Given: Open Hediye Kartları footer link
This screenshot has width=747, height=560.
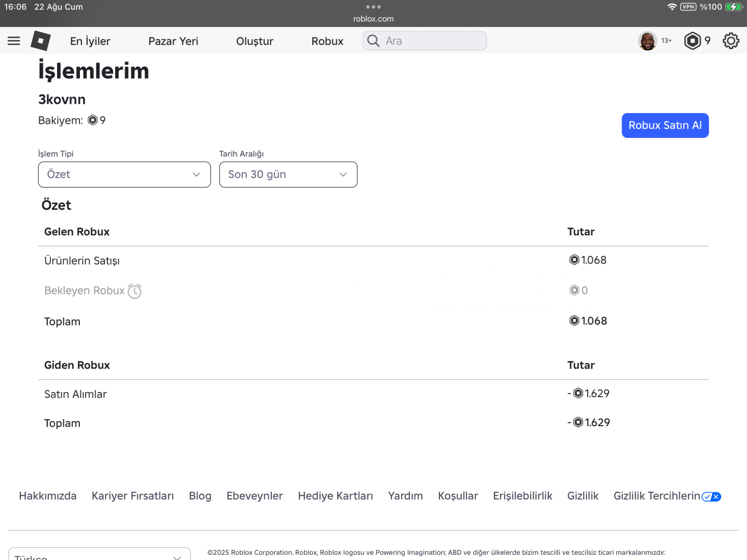Looking at the screenshot, I should click(336, 496).
